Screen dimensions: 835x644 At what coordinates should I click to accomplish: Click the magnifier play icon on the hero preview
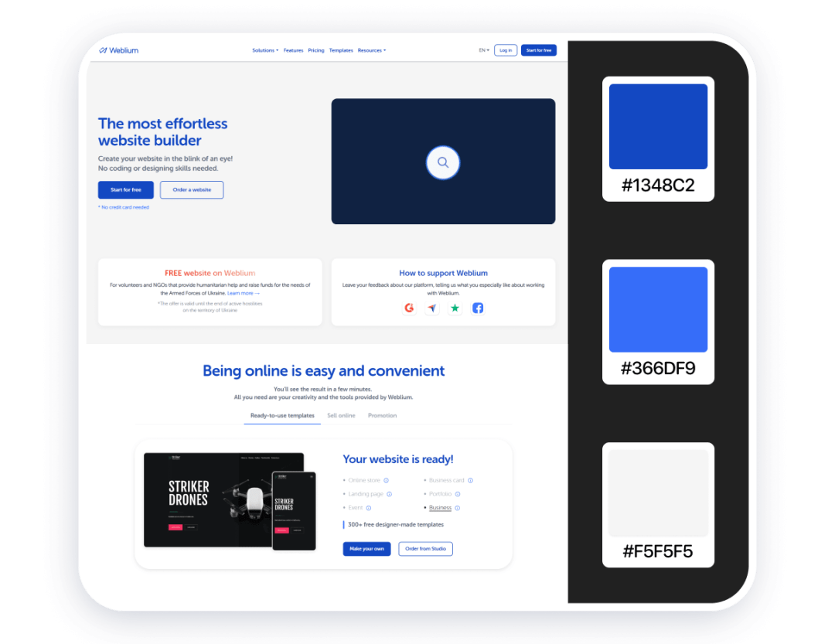(443, 162)
